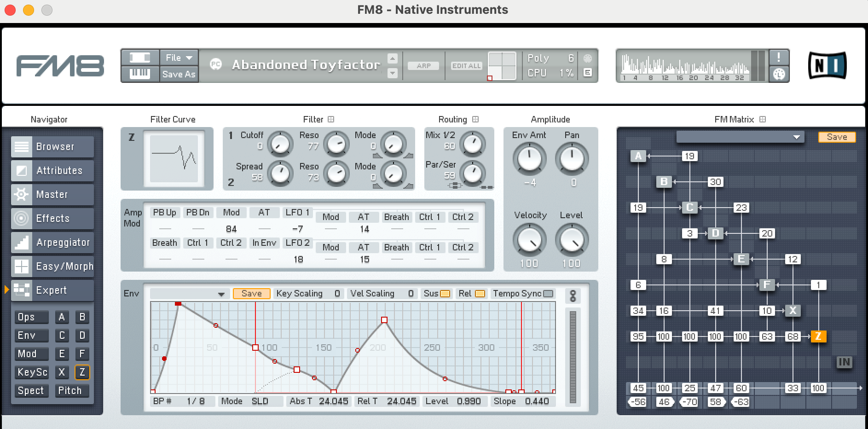Select operator X in the FM Matrix
The width and height of the screenshot is (868, 429).
(793, 311)
